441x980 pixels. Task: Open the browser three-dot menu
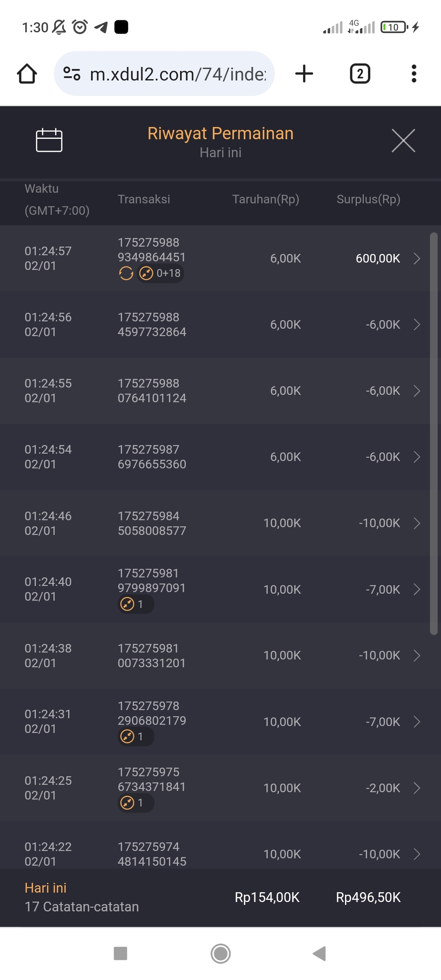414,74
